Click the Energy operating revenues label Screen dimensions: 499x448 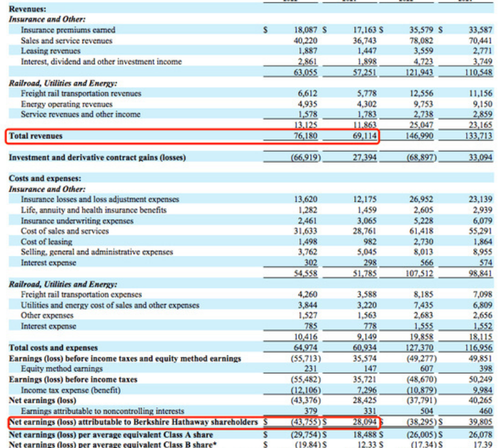(x=67, y=104)
